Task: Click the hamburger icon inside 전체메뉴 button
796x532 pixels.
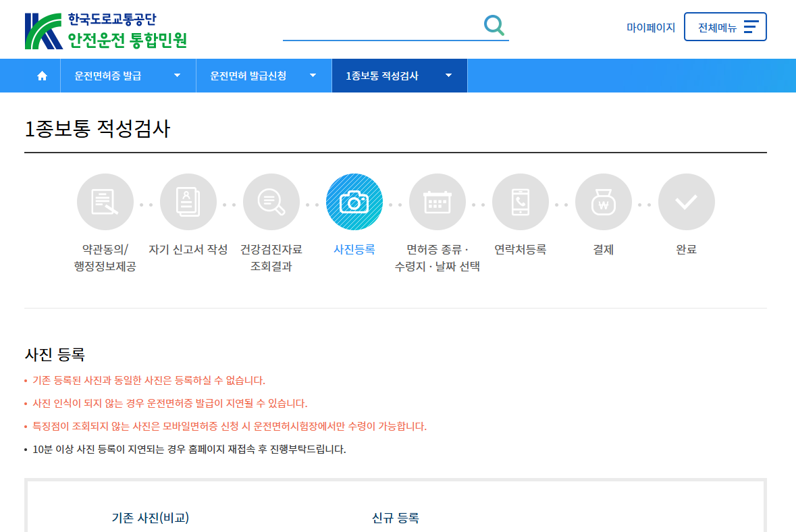Action: click(x=751, y=26)
